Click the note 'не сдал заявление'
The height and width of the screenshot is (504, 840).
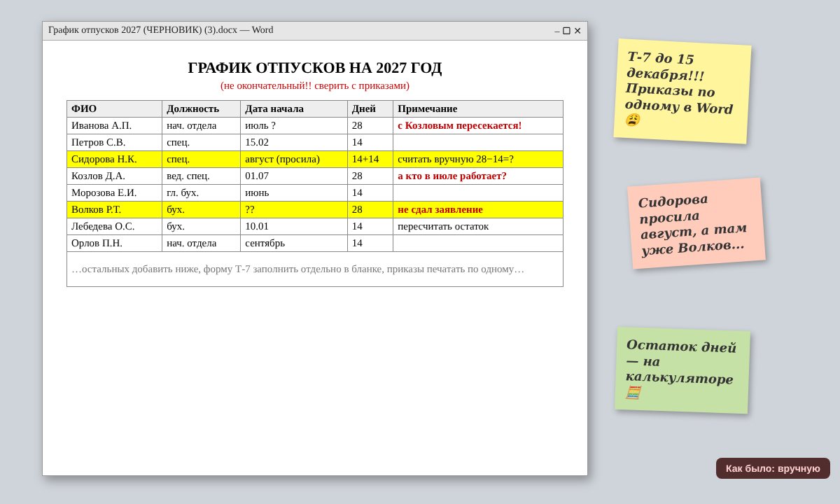pyautogui.click(x=440, y=210)
